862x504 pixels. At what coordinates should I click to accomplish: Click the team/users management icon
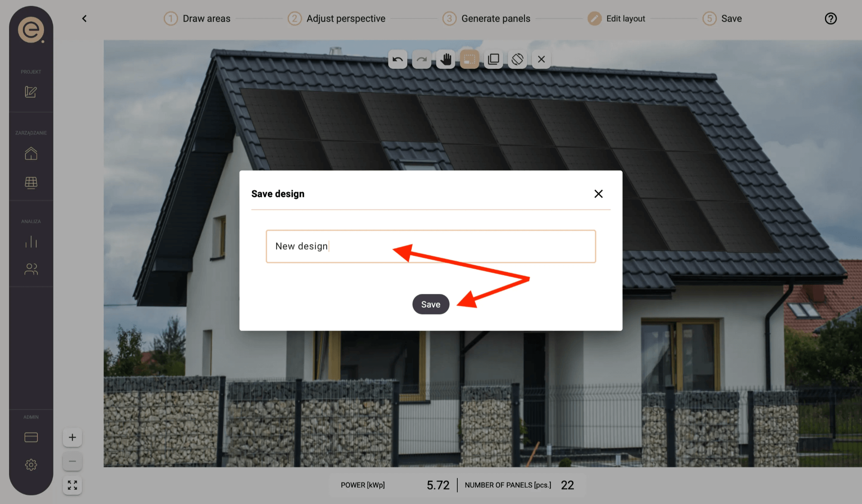pyautogui.click(x=30, y=269)
